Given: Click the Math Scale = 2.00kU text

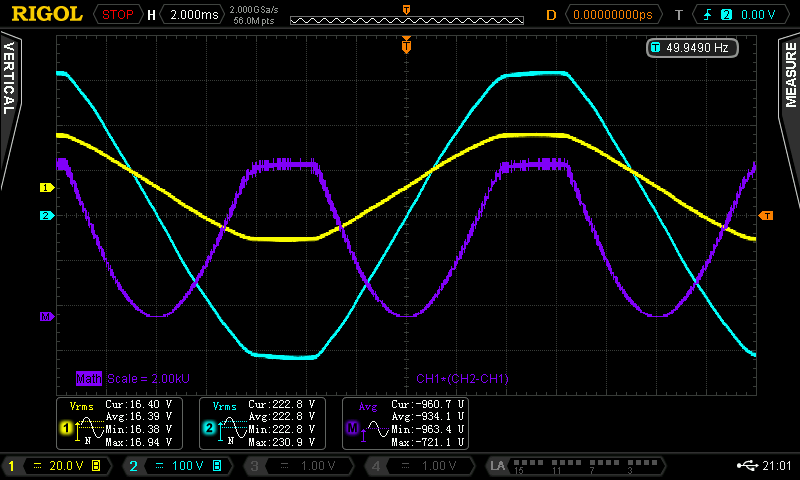Looking at the screenshot, I should click(148, 378).
